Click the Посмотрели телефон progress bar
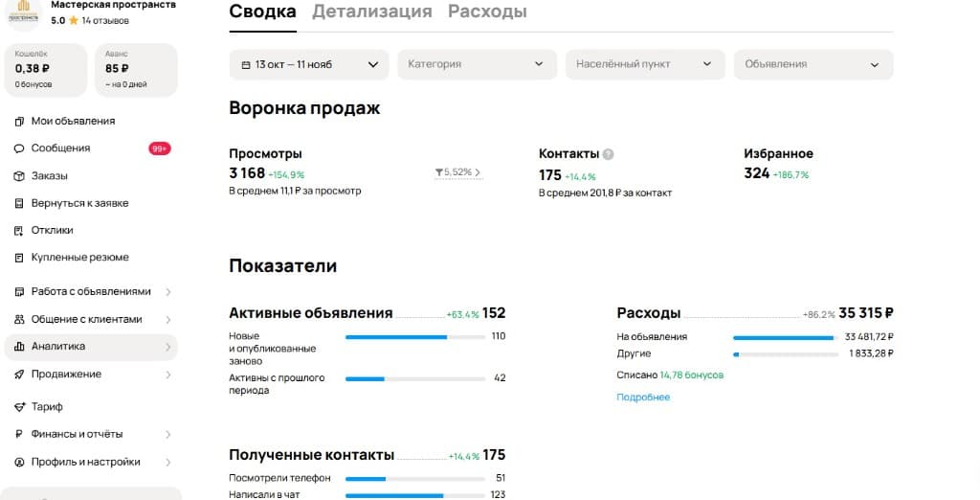Viewport: 980px width, 500px height. click(x=415, y=479)
